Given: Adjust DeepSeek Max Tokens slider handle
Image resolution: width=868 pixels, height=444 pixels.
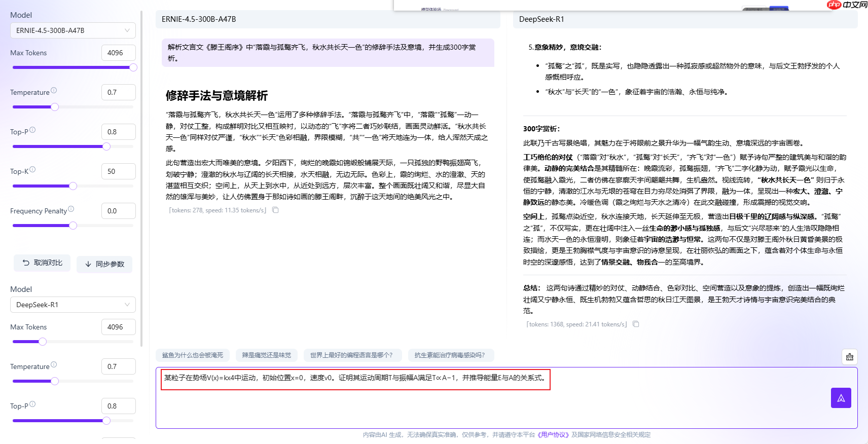Looking at the screenshot, I should (x=43, y=342).
